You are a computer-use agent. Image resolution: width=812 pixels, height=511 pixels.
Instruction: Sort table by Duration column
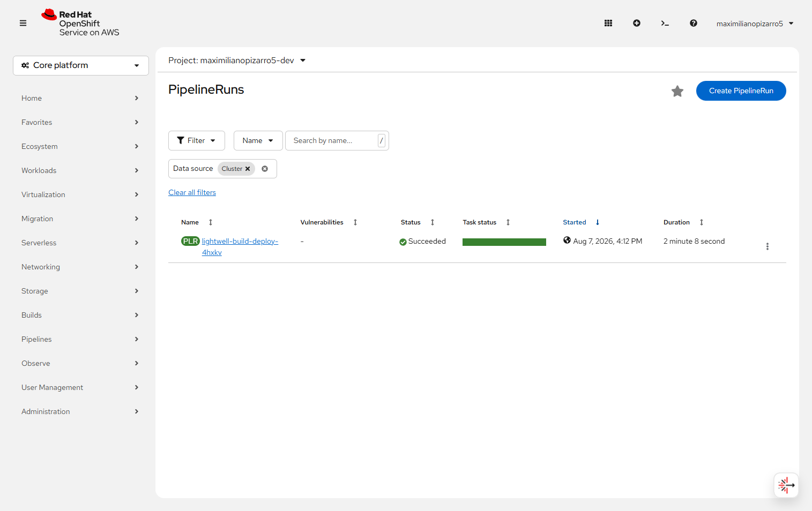tap(683, 222)
